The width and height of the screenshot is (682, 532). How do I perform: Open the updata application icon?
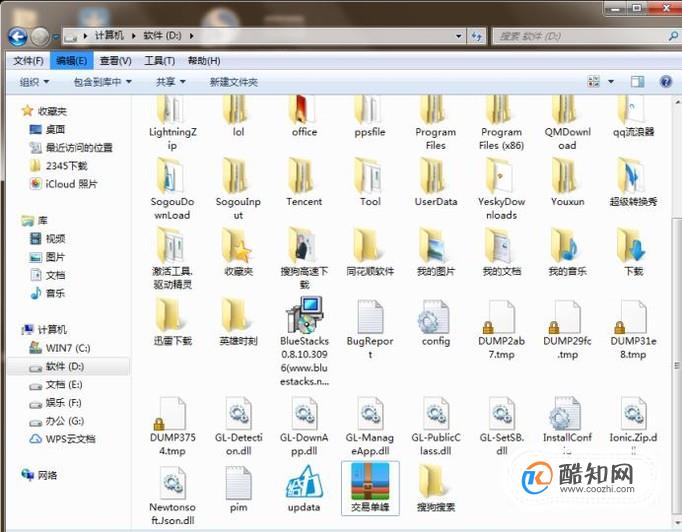304,488
